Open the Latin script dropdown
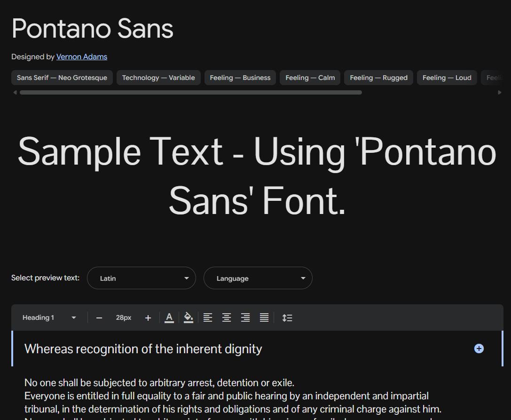The image size is (511, 420). pos(142,278)
